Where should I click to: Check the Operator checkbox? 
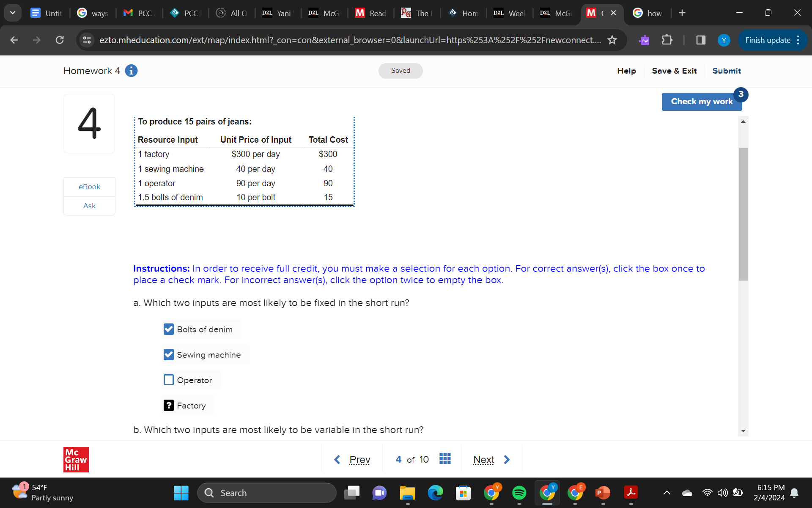[x=169, y=380]
